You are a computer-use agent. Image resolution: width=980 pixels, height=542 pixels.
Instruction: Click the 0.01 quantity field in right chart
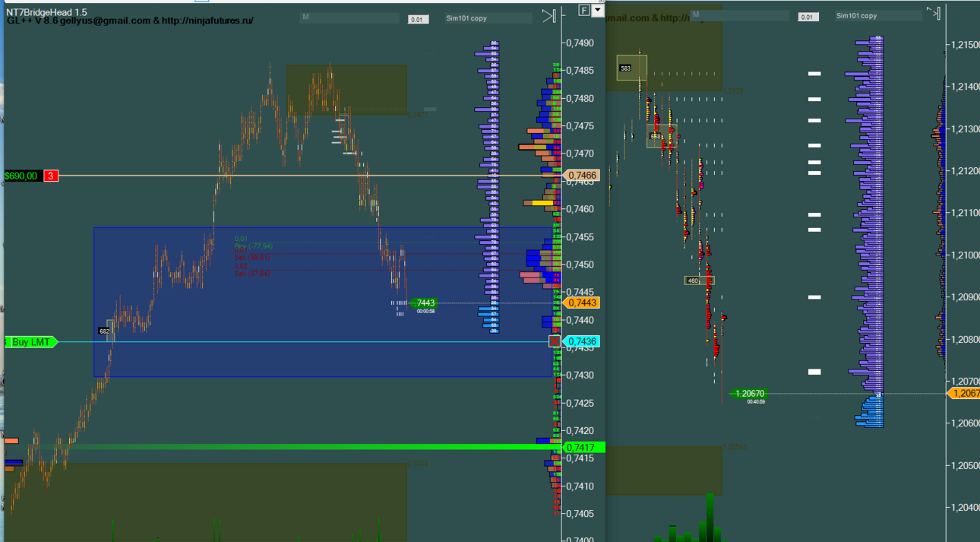tap(808, 17)
